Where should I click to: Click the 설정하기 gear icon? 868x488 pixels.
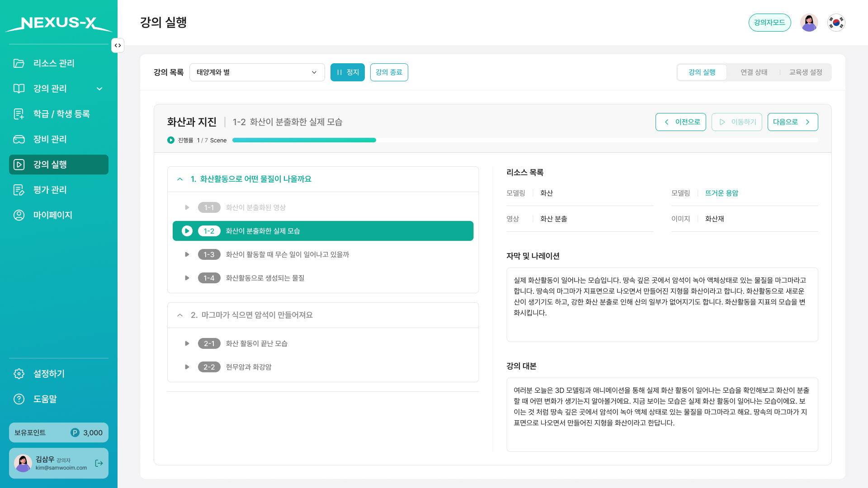(x=19, y=374)
